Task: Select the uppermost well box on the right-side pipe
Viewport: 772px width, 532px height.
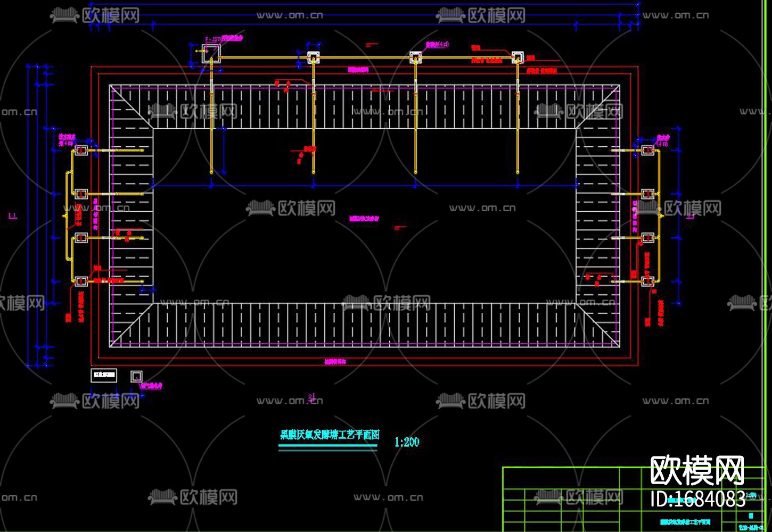Action: 647,151
